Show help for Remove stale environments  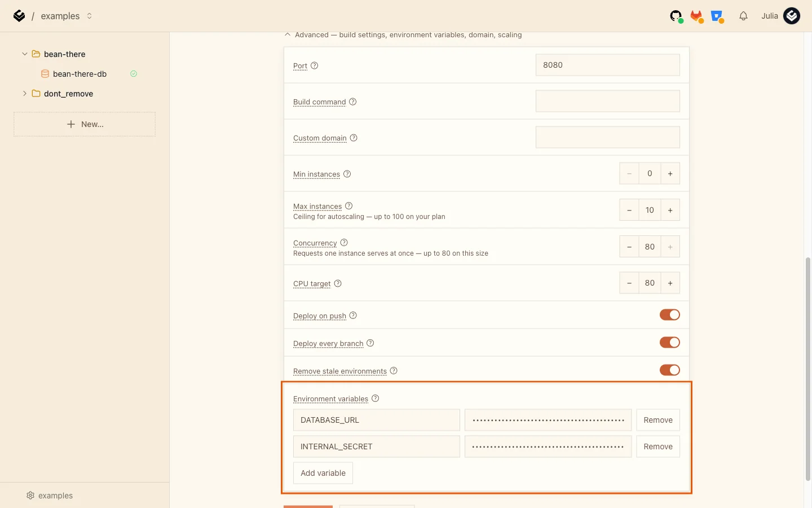[394, 371]
